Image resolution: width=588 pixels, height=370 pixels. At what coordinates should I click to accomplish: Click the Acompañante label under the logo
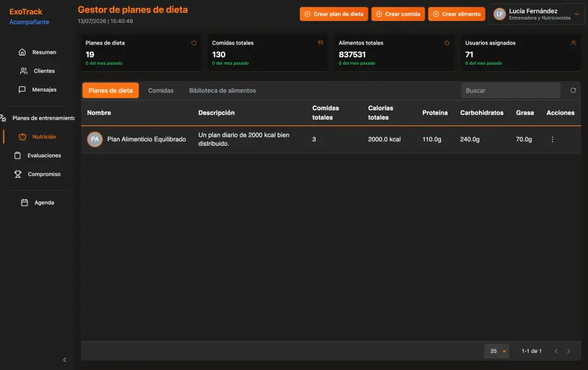click(x=29, y=22)
